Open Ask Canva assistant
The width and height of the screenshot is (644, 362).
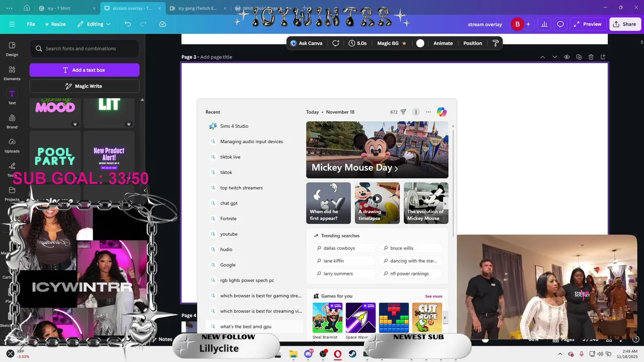306,43
